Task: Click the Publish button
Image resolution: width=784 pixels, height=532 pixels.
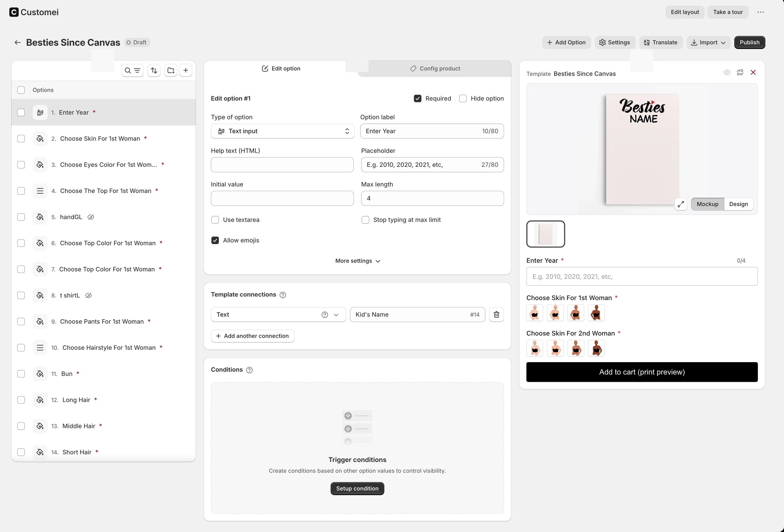Action: (749, 42)
